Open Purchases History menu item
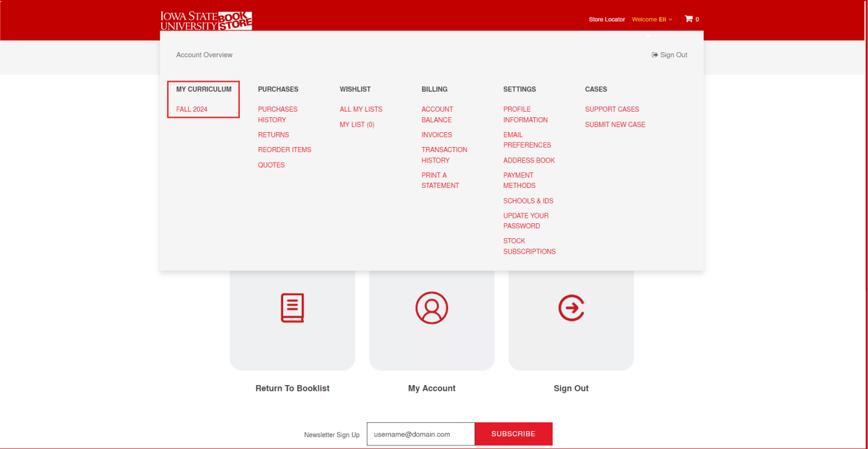Screen dimensions: 868x449 point(278,114)
